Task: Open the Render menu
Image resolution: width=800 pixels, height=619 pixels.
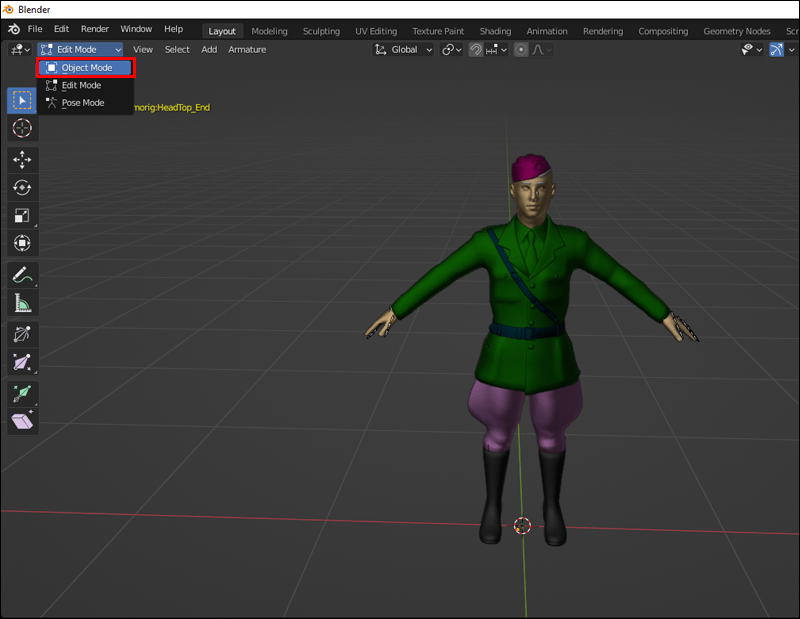Action: 95,30
